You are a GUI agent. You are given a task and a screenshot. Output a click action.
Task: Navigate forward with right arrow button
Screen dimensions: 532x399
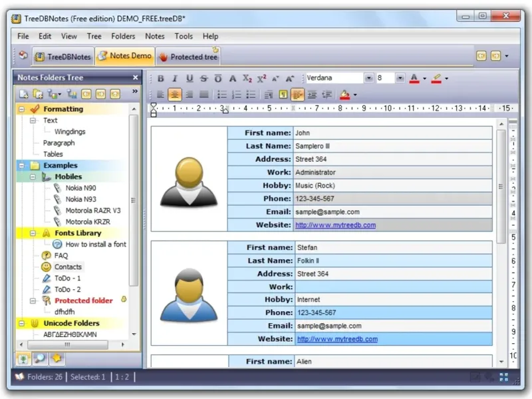(x=495, y=56)
